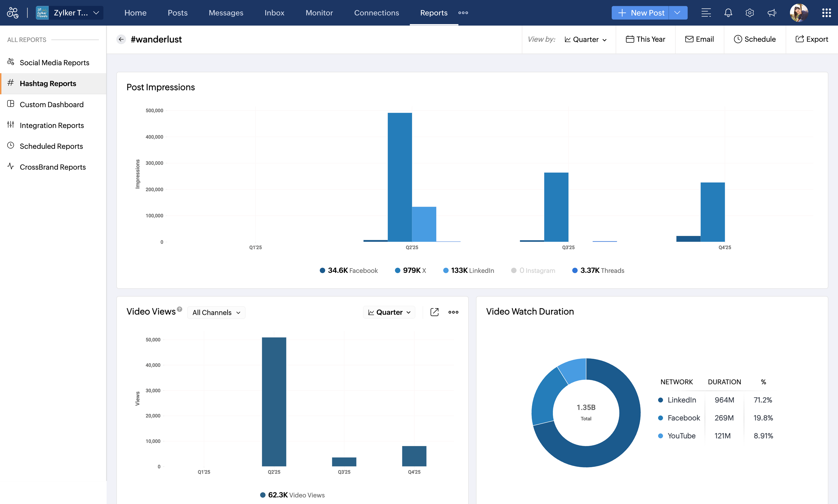Click the Video Views pop-out icon
Viewport: 838px width, 504px height.
pos(434,312)
